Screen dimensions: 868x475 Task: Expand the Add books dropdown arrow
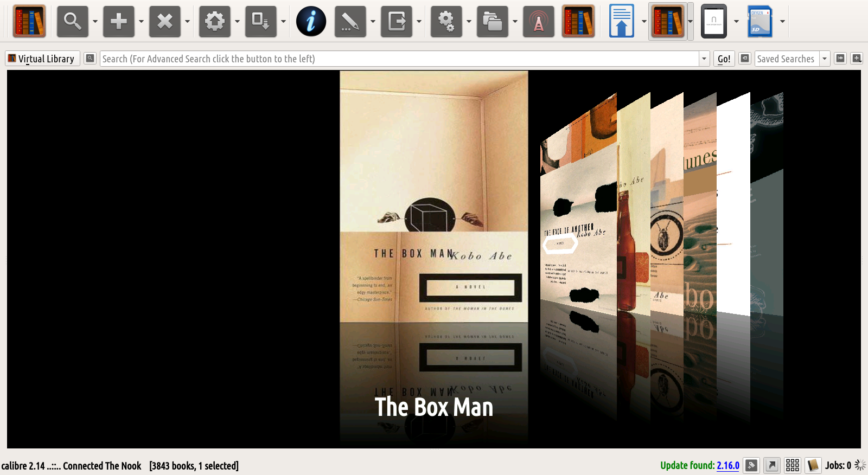141,22
